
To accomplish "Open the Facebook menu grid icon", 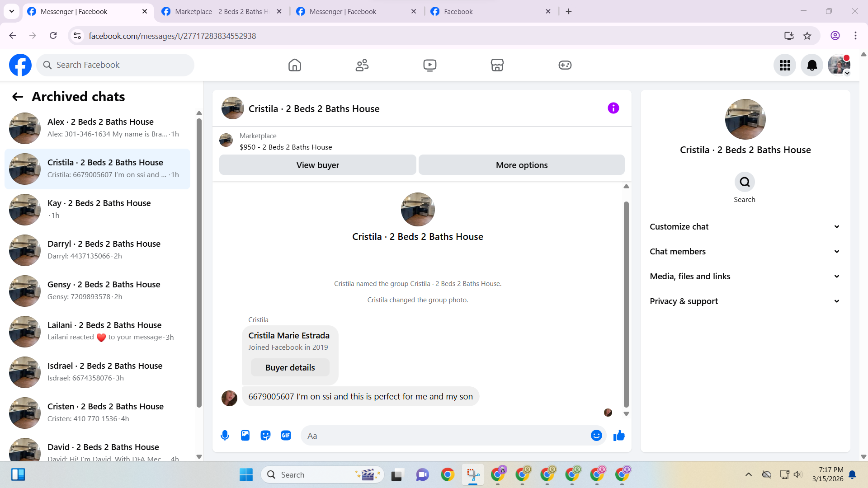I will tap(785, 65).
